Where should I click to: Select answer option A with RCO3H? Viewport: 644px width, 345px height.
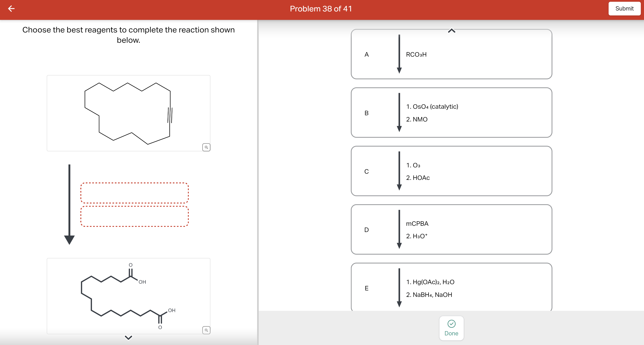tap(452, 54)
